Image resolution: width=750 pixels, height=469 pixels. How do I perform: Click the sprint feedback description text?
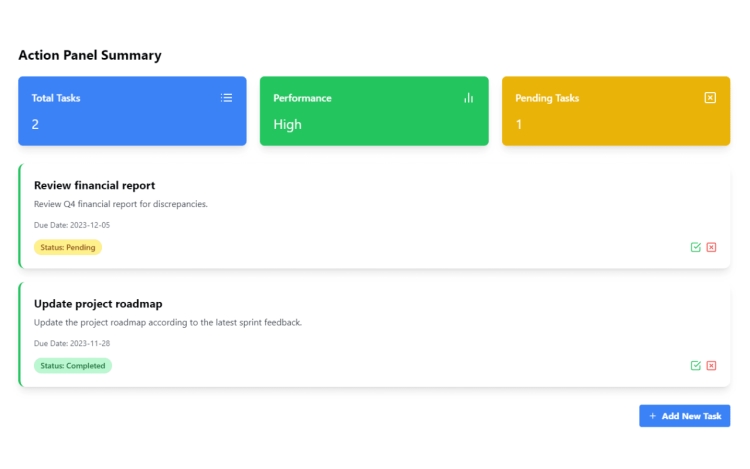tap(168, 323)
